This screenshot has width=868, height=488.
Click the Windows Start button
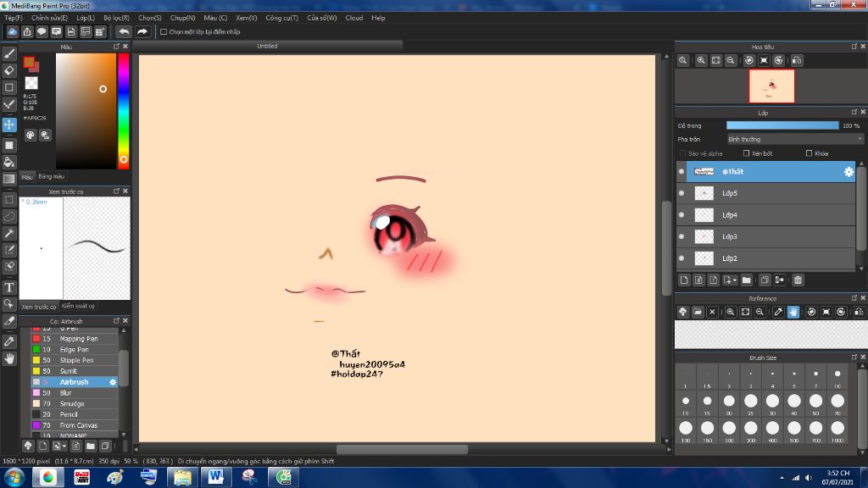pyautogui.click(x=14, y=477)
